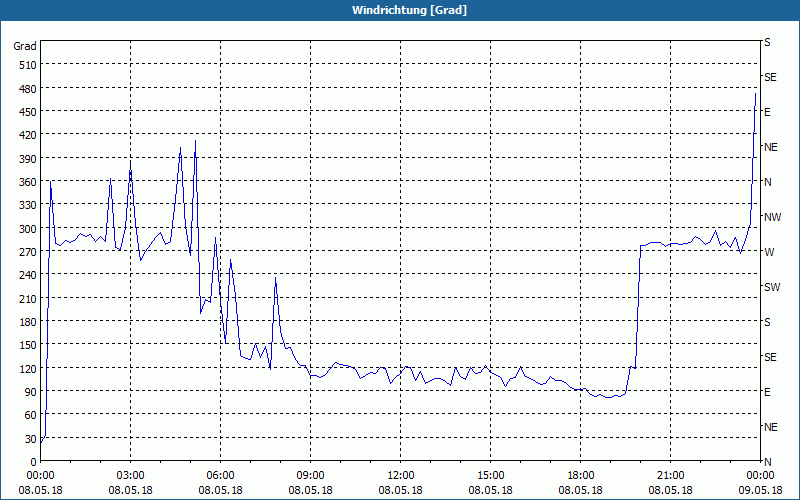Click the 08.05.18 date under 18:00
Image resolution: width=800 pixels, height=500 pixels.
pos(581,490)
